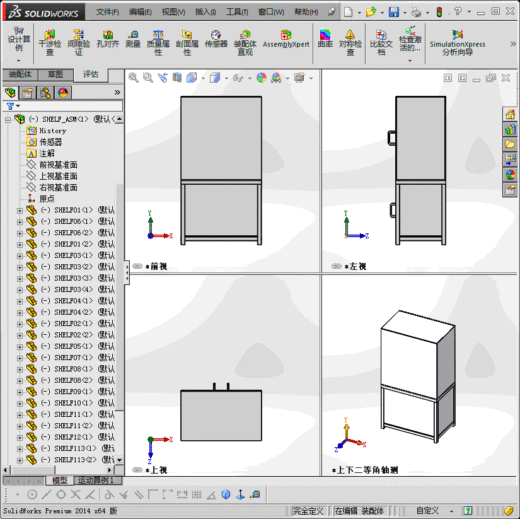
Task: Open Appearances color ball icon in task pane
Action: [510, 174]
